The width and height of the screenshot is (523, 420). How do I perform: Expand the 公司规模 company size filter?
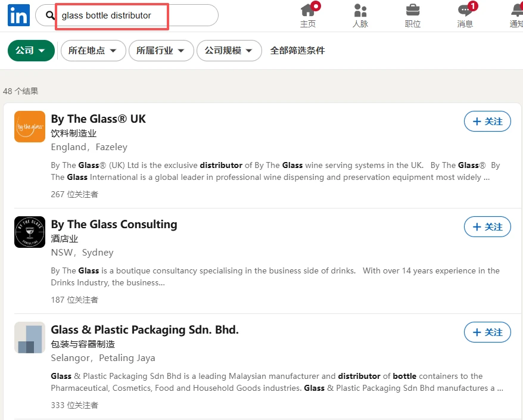pos(229,51)
